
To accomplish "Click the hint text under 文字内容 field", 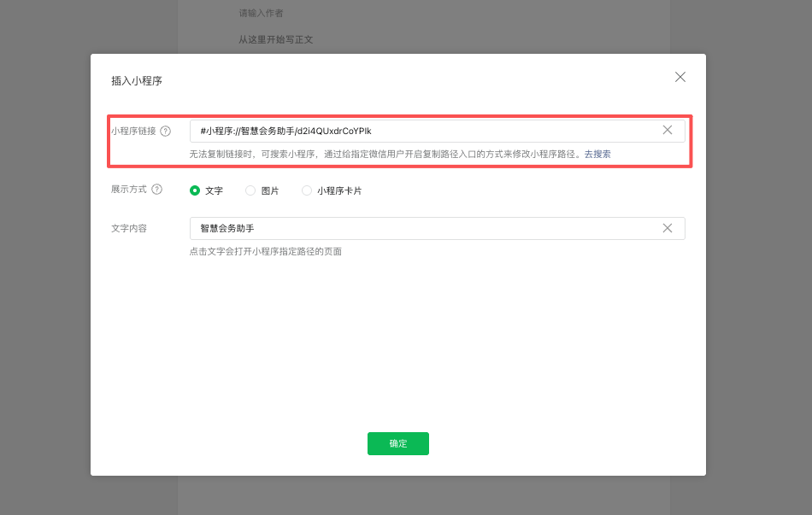I will coord(265,252).
